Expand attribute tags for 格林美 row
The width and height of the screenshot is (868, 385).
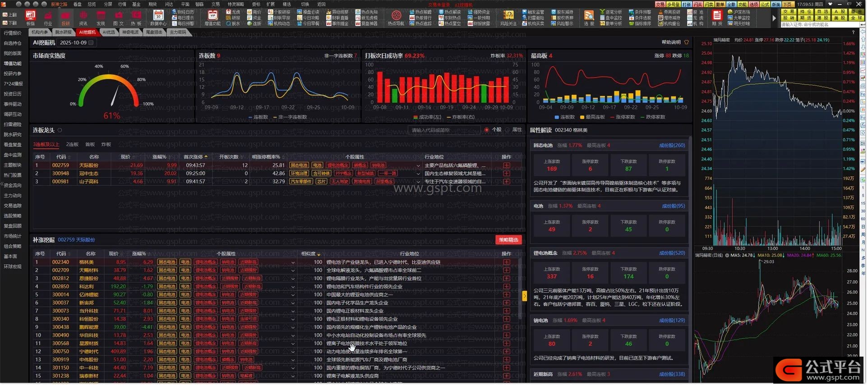click(x=293, y=262)
